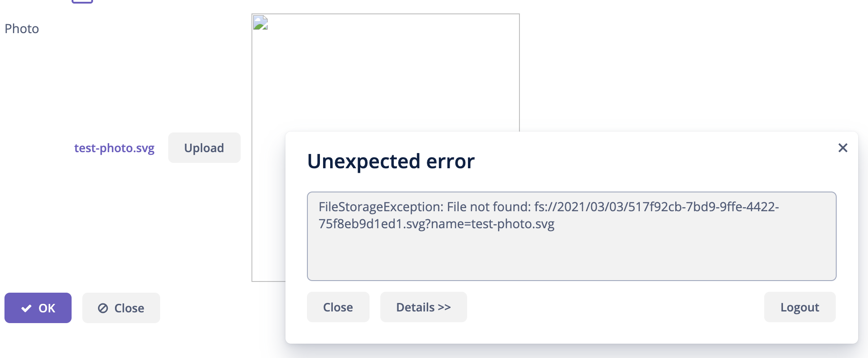This screenshot has height=358, width=868.
Task: Click the X icon to dismiss the error dialog
Action: click(x=843, y=148)
